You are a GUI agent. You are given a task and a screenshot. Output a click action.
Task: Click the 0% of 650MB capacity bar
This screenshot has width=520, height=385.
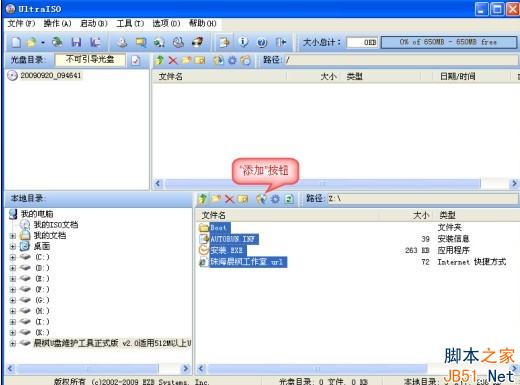[x=449, y=42]
